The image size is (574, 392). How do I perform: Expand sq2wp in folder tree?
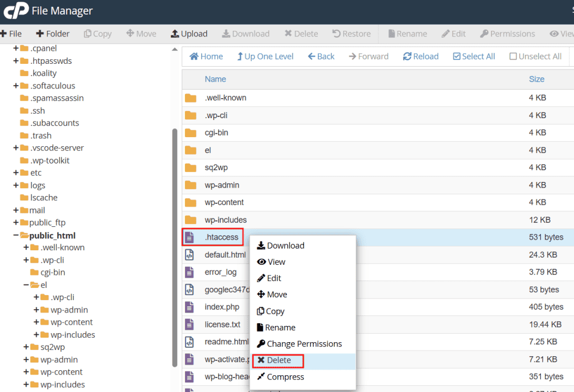tap(26, 347)
